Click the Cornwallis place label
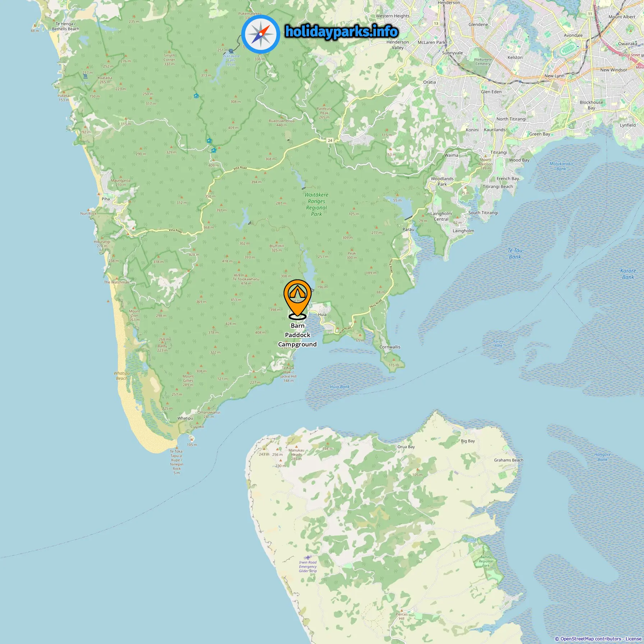 (390, 347)
